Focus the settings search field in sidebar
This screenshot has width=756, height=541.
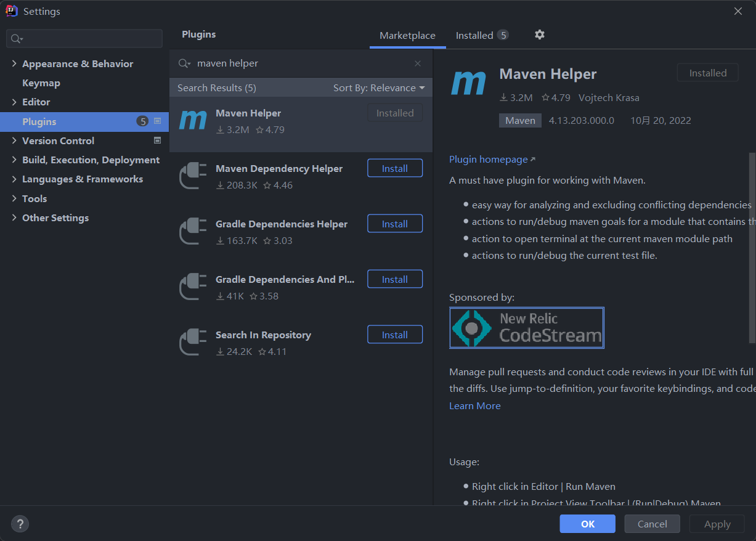[84, 39]
